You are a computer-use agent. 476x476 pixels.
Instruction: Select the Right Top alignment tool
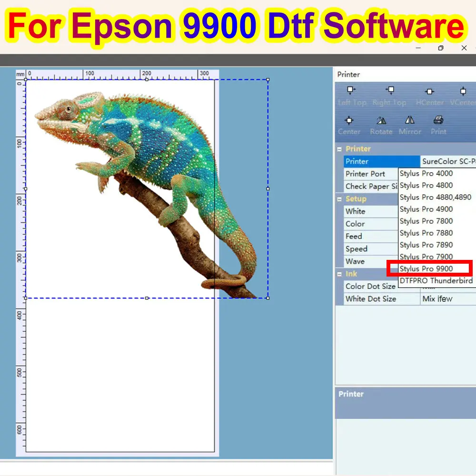click(x=390, y=94)
